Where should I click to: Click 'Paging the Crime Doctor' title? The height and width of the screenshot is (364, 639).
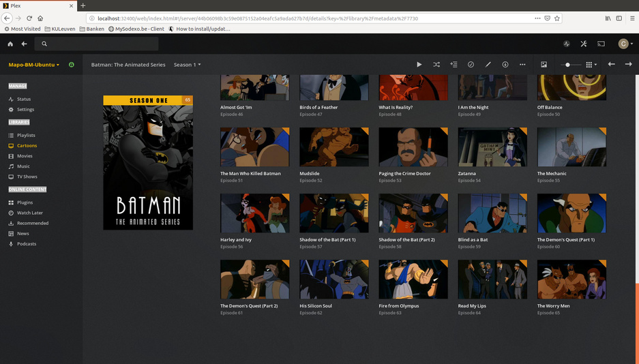pos(404,174)
